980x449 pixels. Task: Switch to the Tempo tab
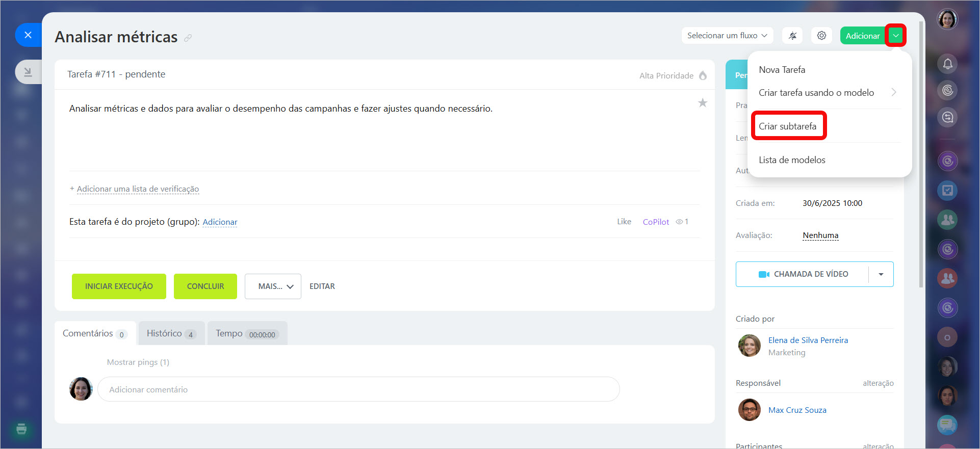[x=247, y=333]
